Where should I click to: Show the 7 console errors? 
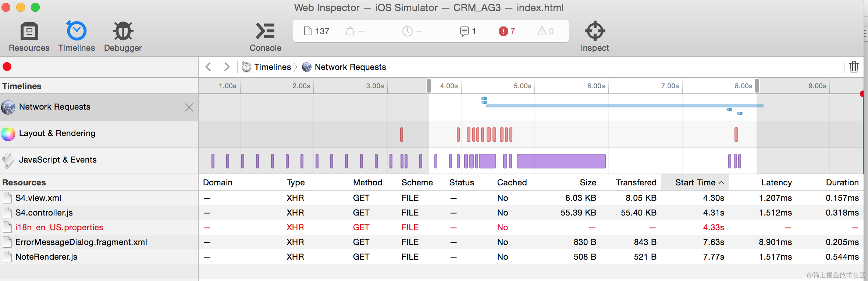[507, 31]
